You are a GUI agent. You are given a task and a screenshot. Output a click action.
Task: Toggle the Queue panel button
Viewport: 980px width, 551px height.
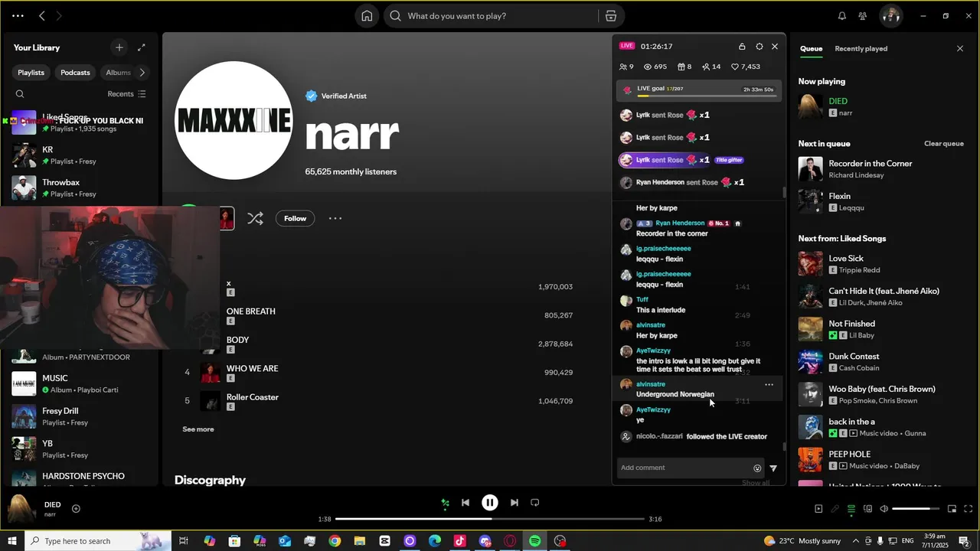pos(851,509)
